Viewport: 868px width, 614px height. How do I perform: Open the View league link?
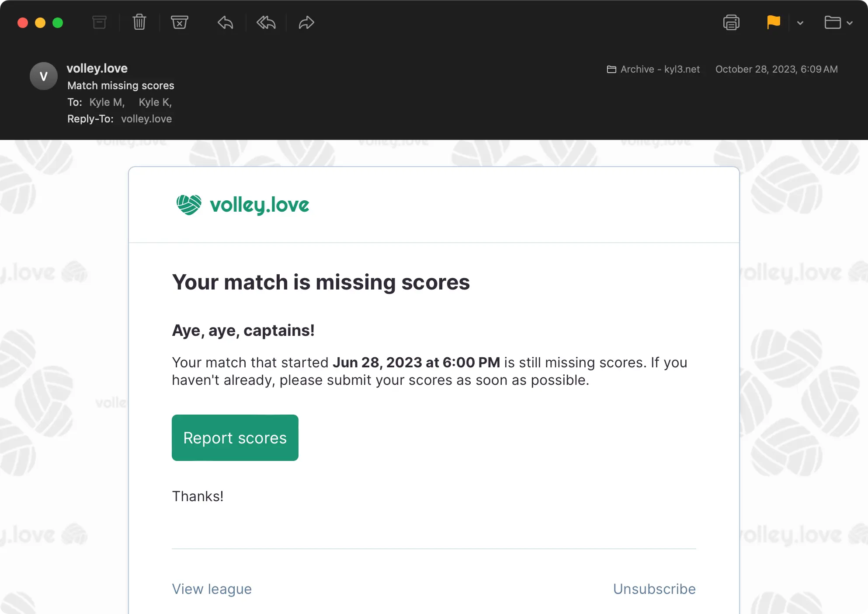point(212,589)
